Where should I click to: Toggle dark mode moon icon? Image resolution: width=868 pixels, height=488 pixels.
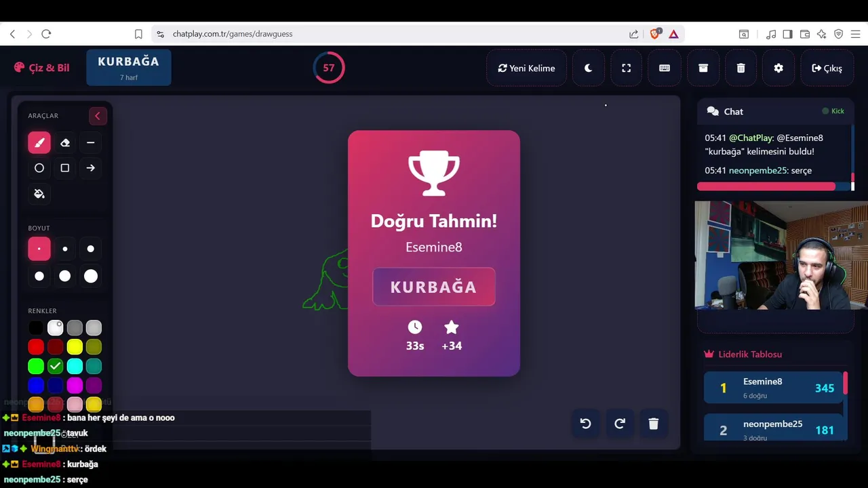589,68
